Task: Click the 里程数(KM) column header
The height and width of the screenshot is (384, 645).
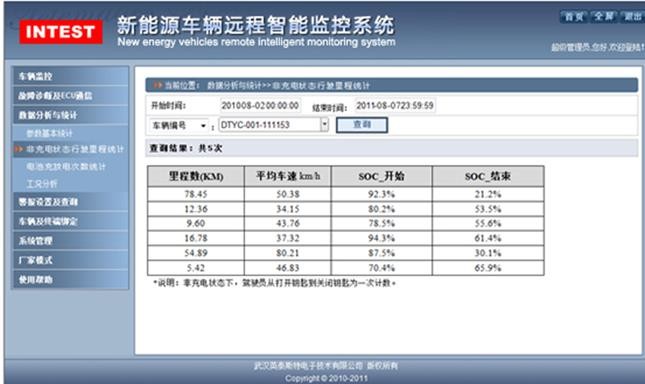Action: [x=196, y=176]
